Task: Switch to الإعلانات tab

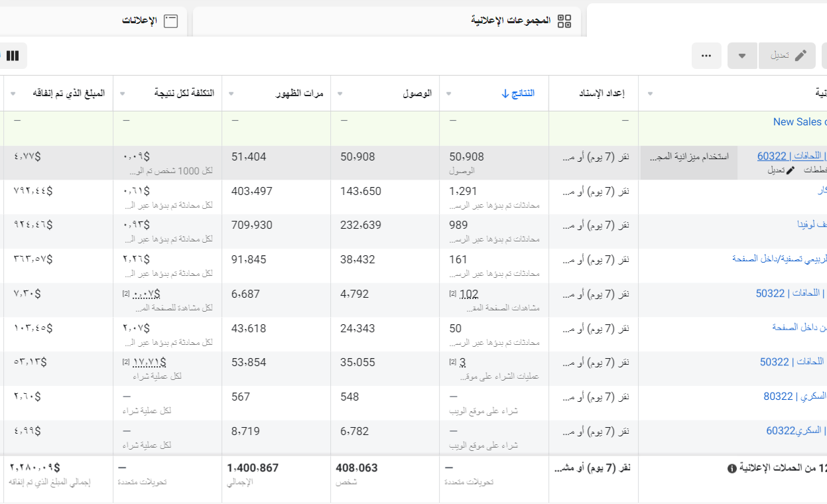Action: click(150, 21)
